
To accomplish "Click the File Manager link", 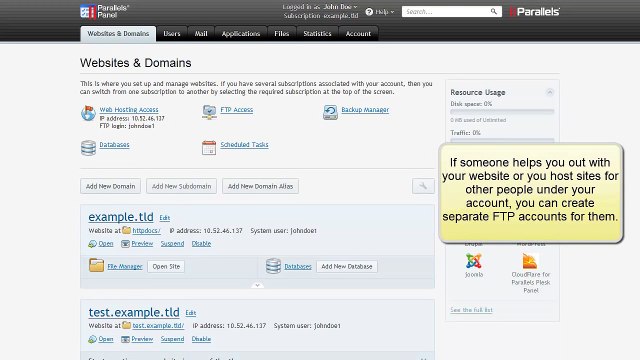I will pos(125,266).
